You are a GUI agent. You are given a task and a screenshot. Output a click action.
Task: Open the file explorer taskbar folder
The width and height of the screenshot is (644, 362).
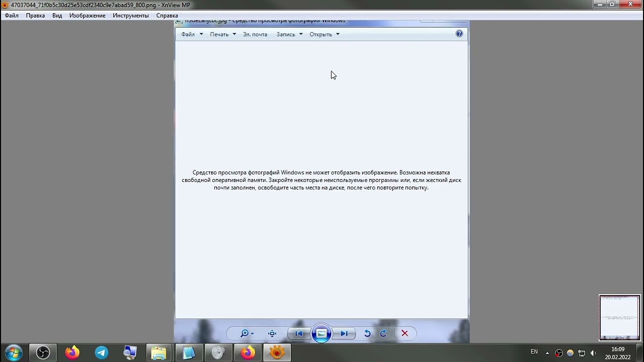[159, 352]
